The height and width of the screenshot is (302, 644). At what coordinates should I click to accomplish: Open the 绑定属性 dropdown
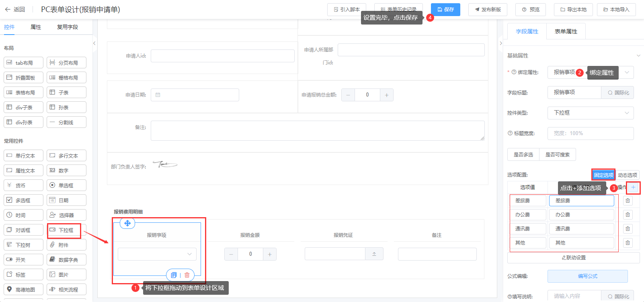591,72
